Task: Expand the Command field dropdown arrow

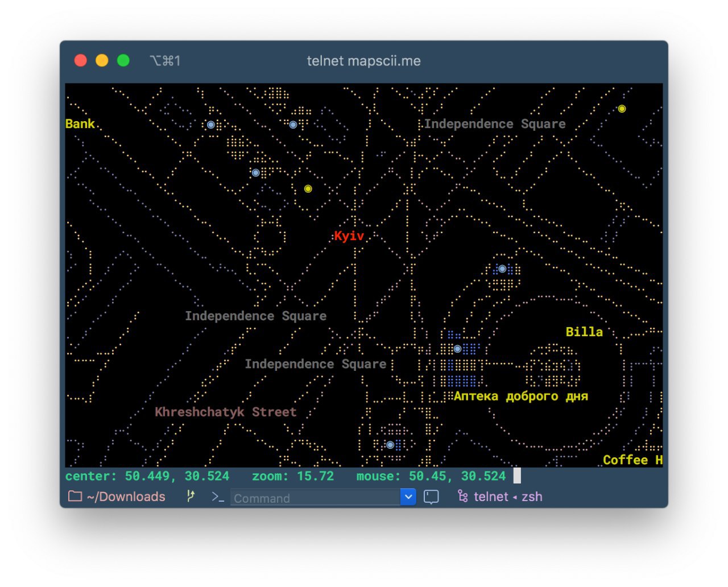Action: (x=408, y=497)
